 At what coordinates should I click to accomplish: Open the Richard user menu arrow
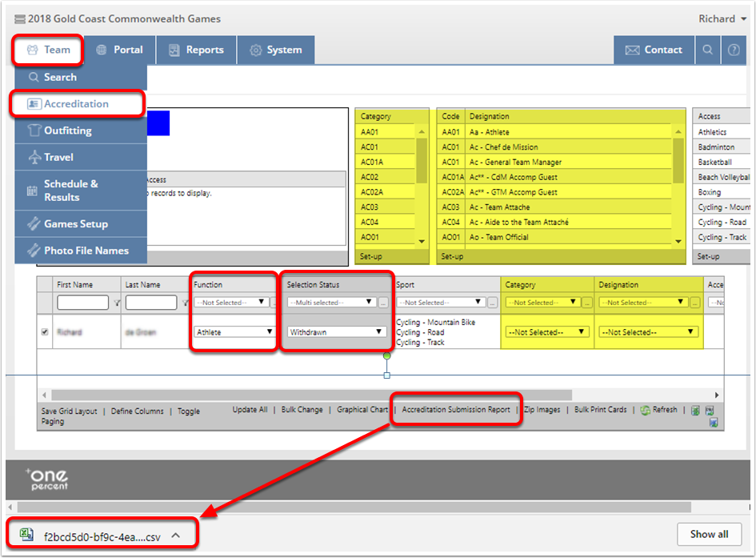pyautogui.click(x=743, y=19)
